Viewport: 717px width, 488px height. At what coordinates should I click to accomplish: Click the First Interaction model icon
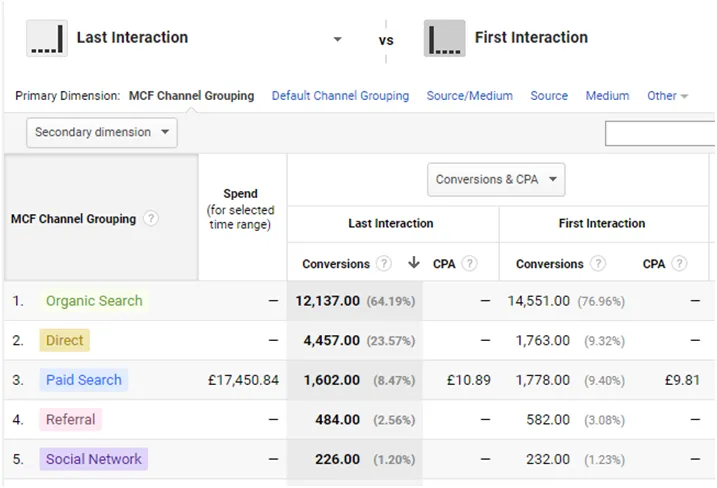(x=444, y=39)
